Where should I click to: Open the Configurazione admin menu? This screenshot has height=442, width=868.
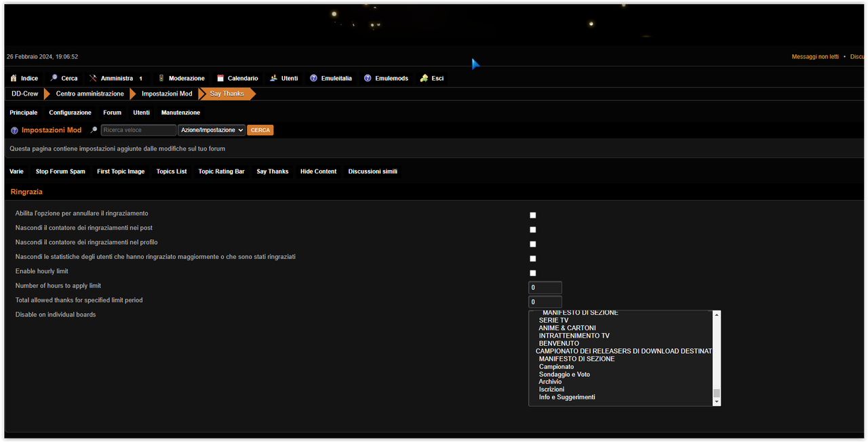click(70, 113)
